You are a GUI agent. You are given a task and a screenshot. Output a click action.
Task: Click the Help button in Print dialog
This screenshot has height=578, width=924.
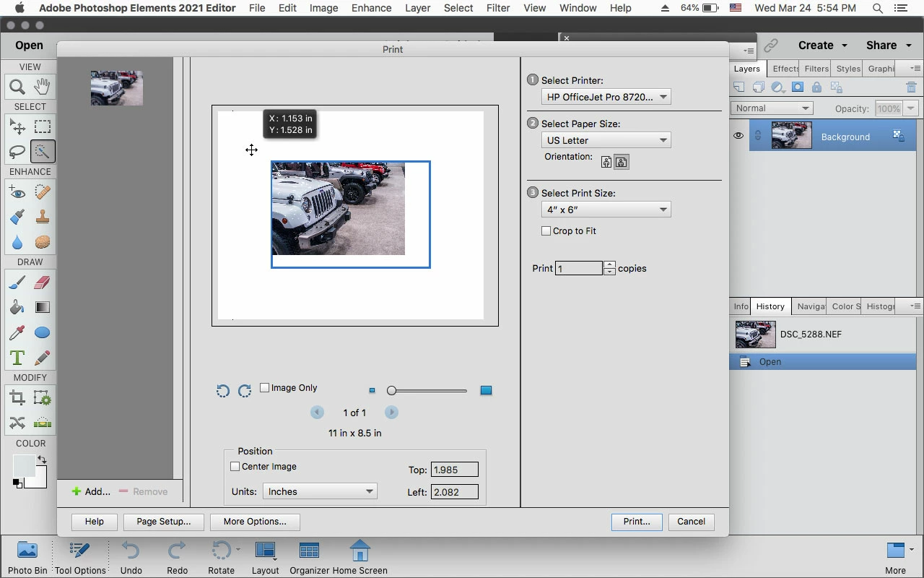(95, 522)
